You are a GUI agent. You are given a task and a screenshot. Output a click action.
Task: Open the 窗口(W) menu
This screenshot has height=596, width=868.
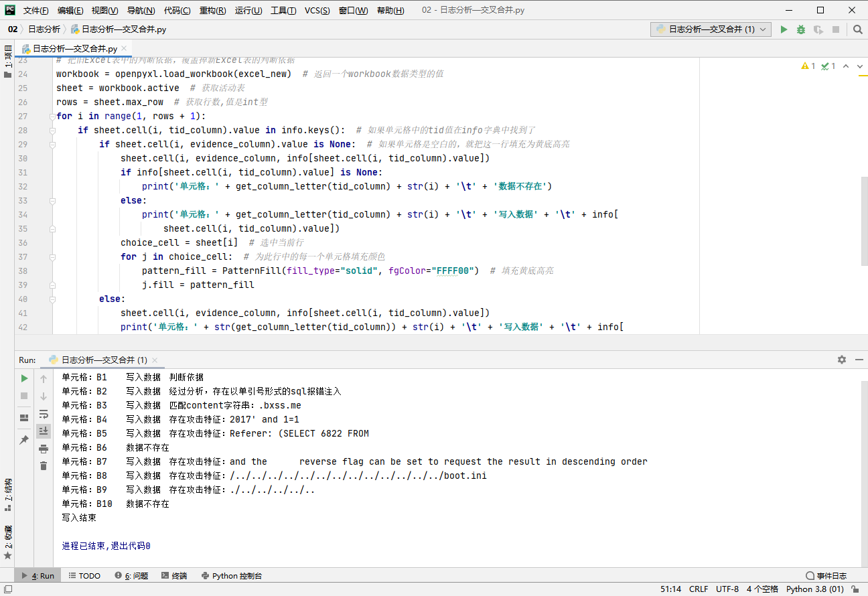353,11
